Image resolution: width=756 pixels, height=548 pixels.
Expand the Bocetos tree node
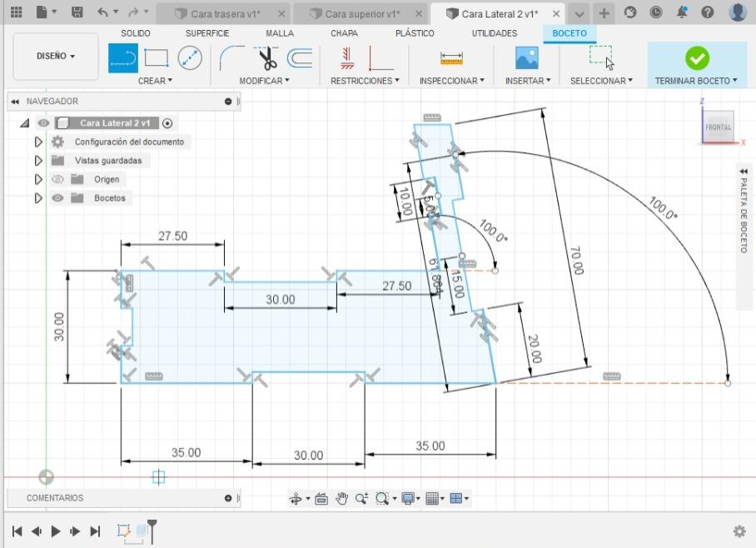(x=38, y=198)
